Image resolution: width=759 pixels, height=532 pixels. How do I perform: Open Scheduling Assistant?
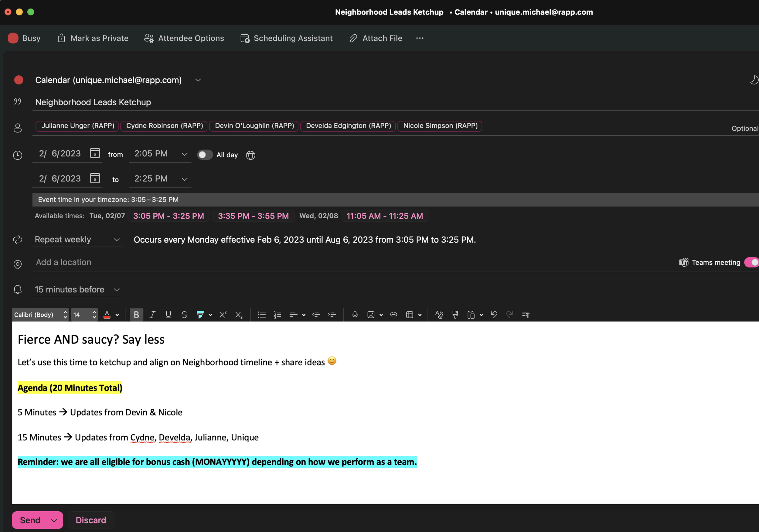click(286, 38)
